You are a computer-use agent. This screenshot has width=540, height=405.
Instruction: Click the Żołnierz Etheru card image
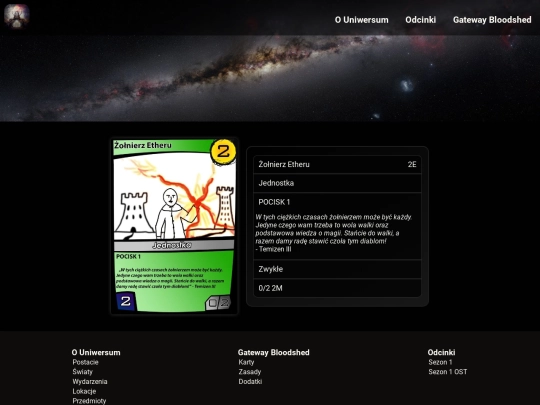[174, 226]
